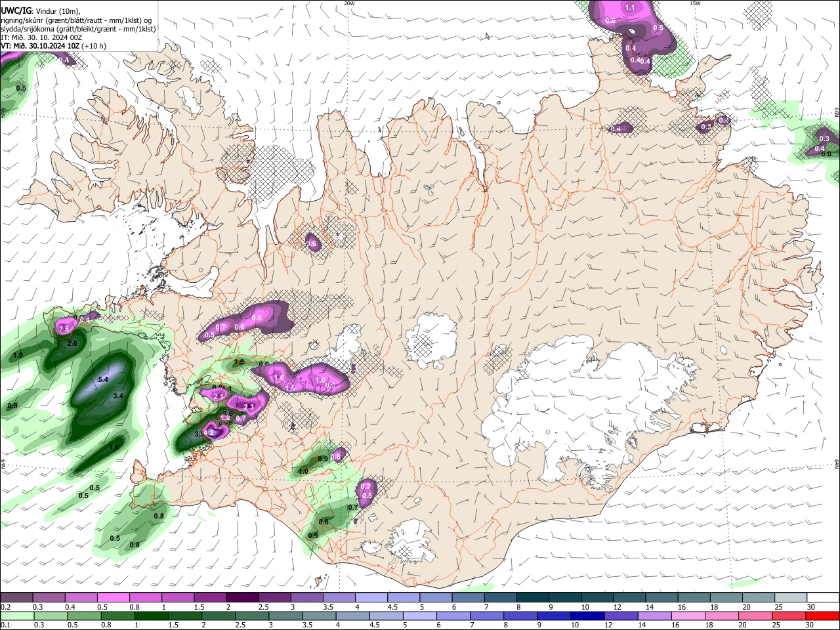
Task: Click the 20W longitude label
Action: (349, 3)
